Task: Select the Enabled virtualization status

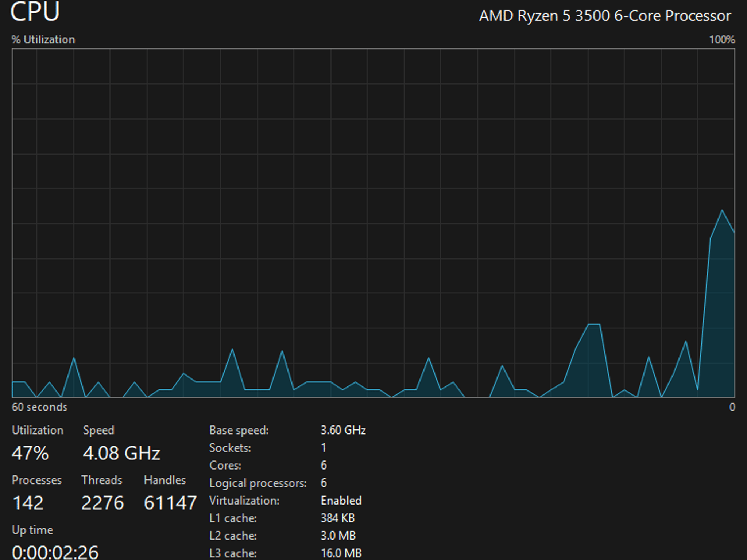Action: point(341,501)
